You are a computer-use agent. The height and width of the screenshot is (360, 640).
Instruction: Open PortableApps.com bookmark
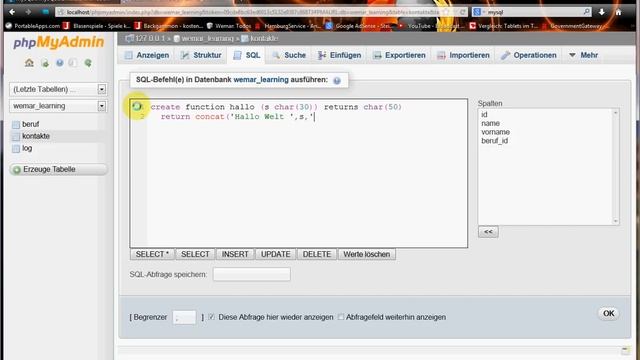point(33,26)
